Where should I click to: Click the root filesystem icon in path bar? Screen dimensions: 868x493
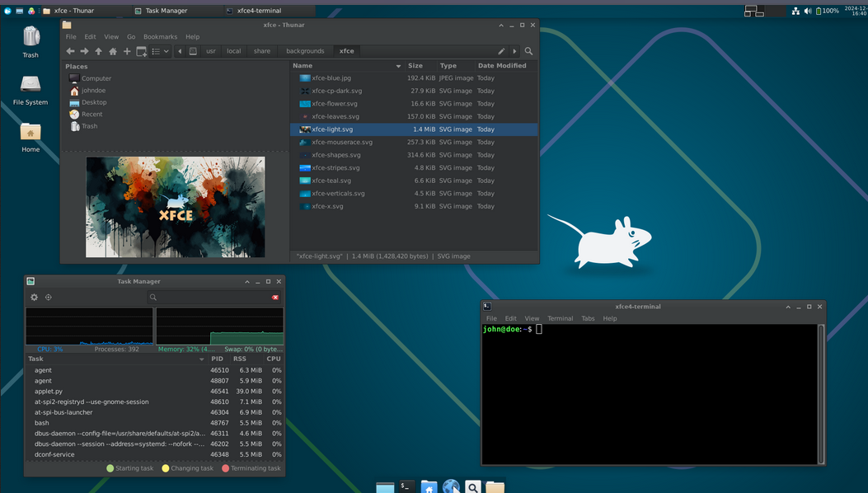(193, 51)
